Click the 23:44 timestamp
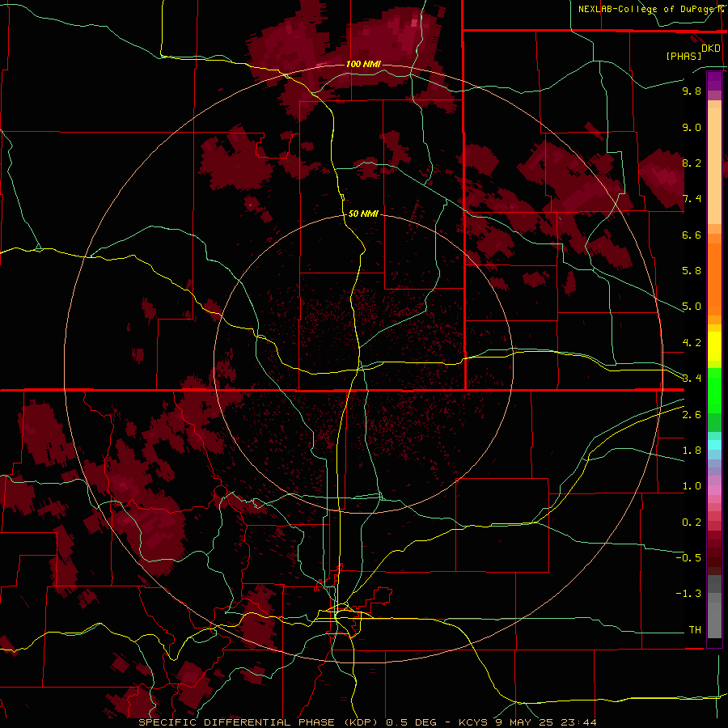The width and height of the screenshot is (728, 728). (x=578, y=722)
